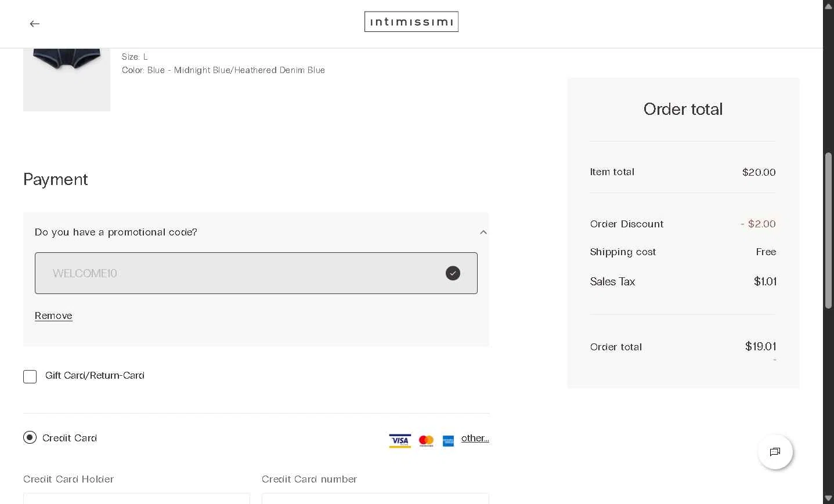Open other payment card options
The image size is (834, 504).
pos(475,438)
